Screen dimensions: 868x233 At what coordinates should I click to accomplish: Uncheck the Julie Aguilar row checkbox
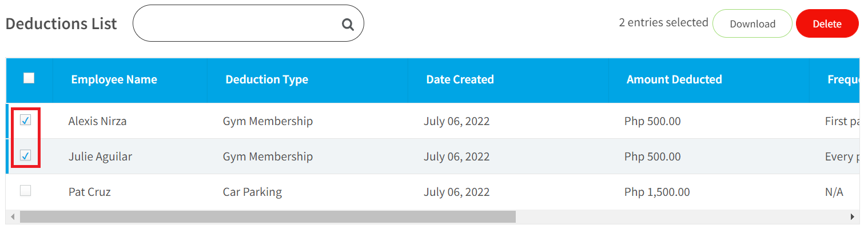coord(26,155)
